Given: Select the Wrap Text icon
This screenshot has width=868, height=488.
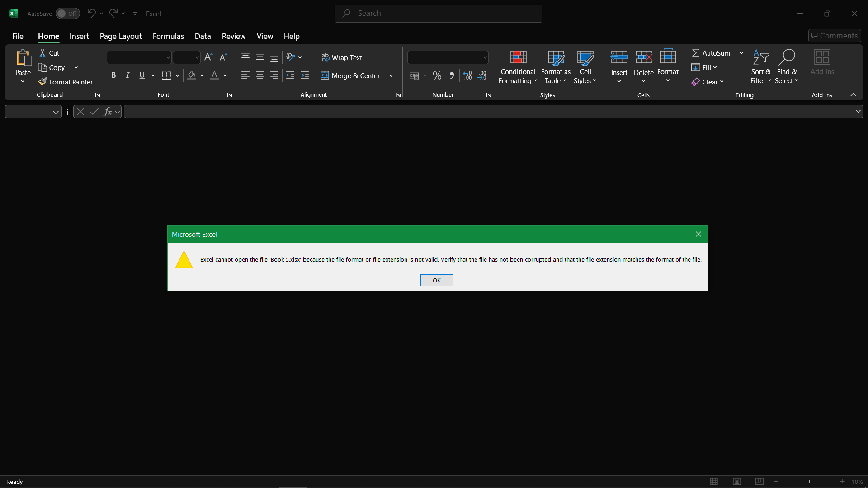Looking at the screenshot, I should pyautogui.click(x=341, y=57).
